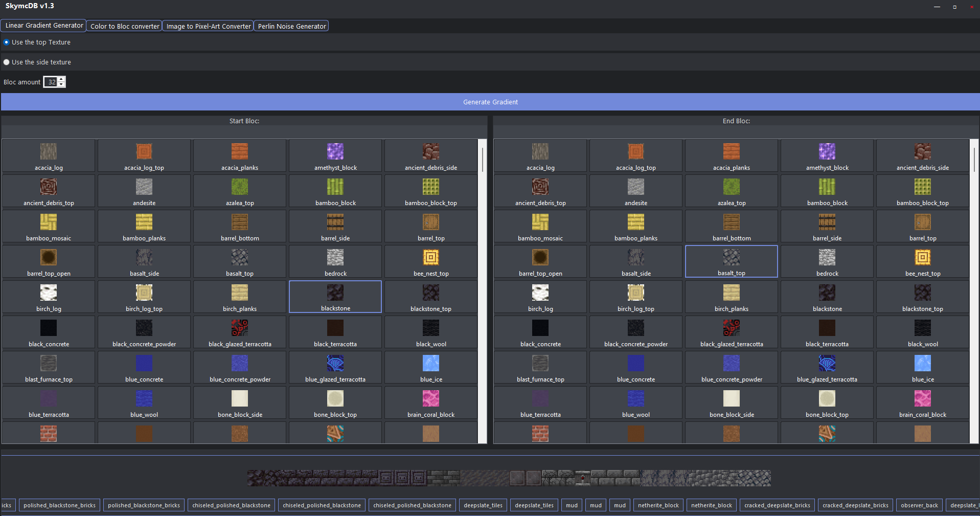Increase Bloc amount with the up arrow

[x=61, y=79]
